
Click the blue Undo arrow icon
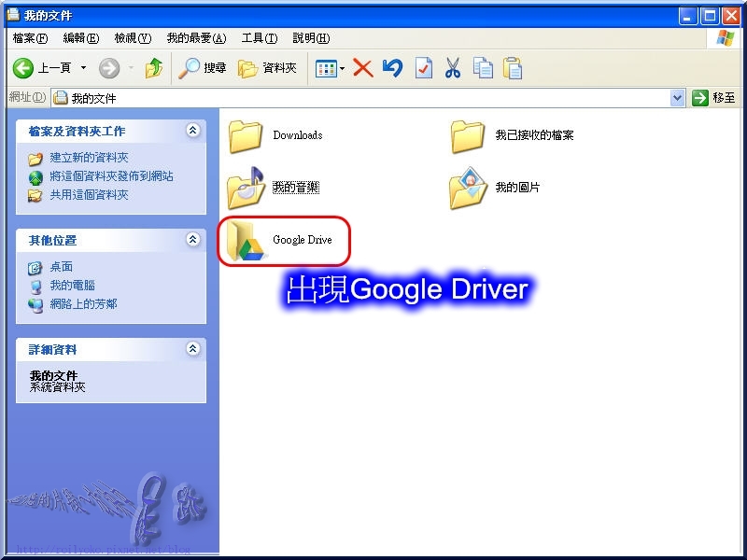(x=392, y=68)
